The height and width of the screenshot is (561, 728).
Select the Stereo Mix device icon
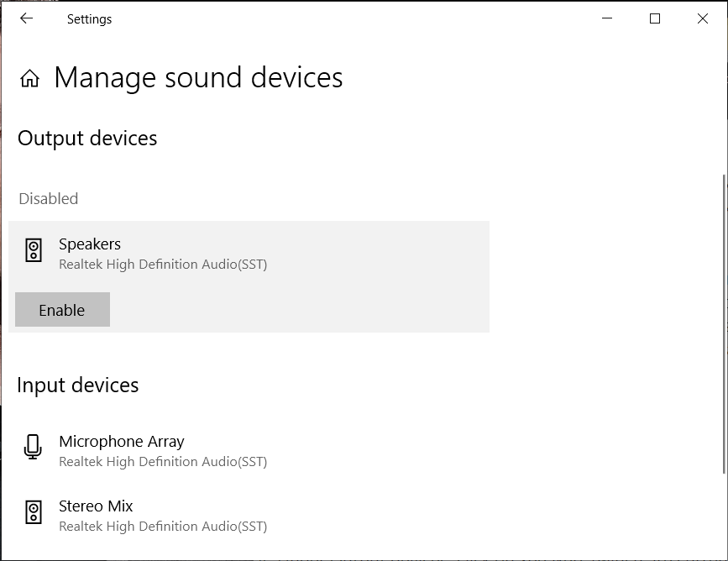point(34,512)
